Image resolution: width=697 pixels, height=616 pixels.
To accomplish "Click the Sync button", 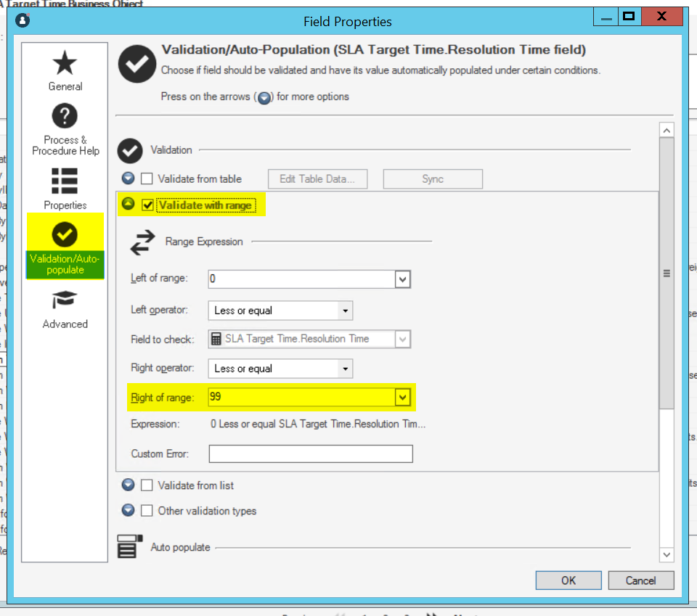I will click(x=432, y=178).
